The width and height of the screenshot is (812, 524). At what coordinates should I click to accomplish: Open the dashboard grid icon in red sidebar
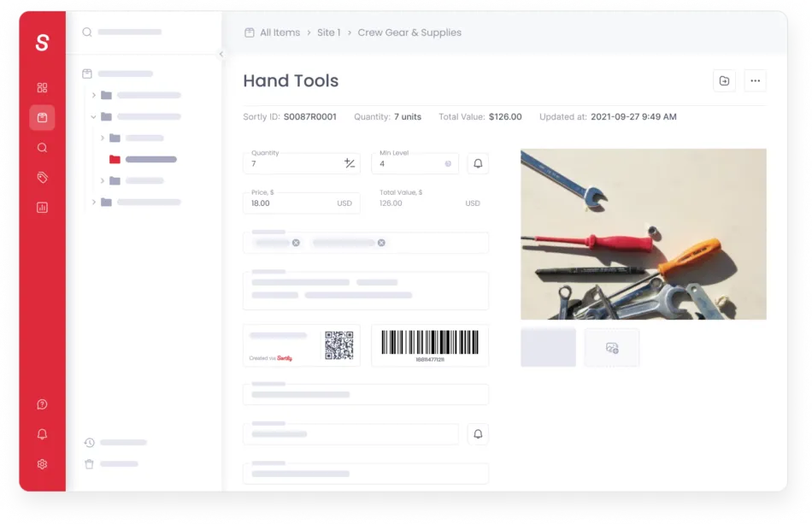click(43, 87)
